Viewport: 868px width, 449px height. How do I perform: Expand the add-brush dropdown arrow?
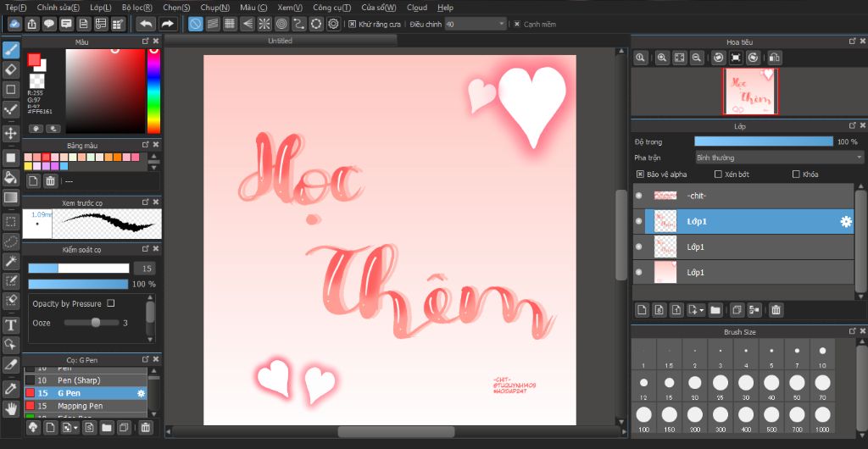click(x=75, y=428)
